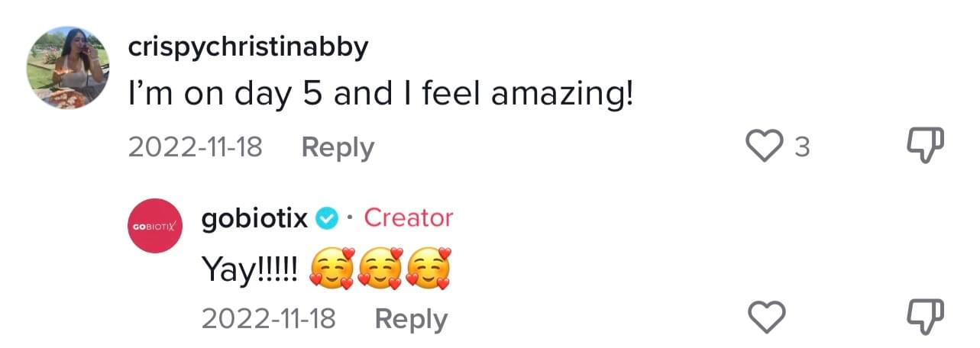Like crispychristinabby's comment with the heart icon
Viewport: 980px width, 348px height.
tap(764, 146)
